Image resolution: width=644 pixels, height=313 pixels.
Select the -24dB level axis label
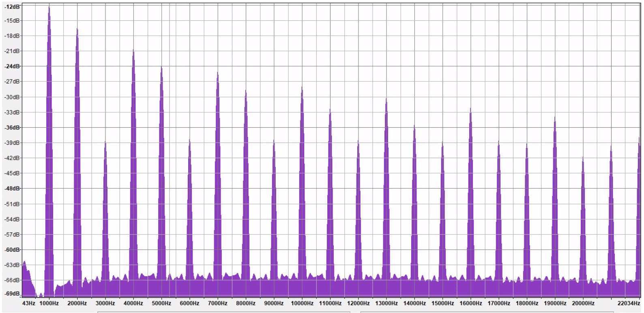(13, 66)
